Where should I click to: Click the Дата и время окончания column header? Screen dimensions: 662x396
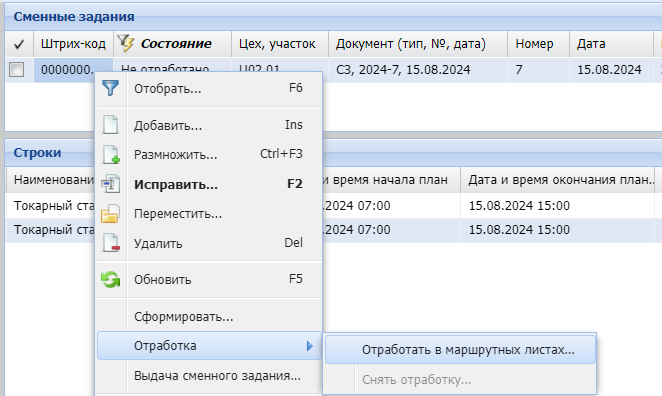point(558,180)
